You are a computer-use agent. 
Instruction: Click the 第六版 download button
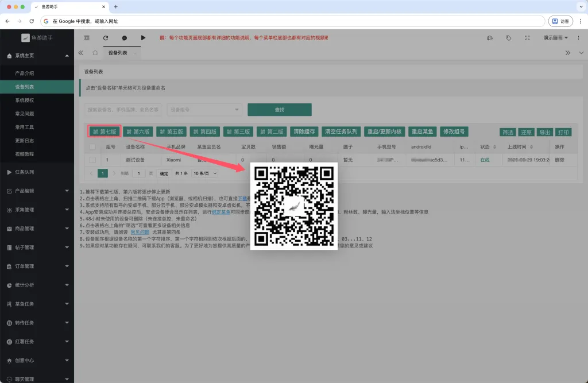point(138,131)
